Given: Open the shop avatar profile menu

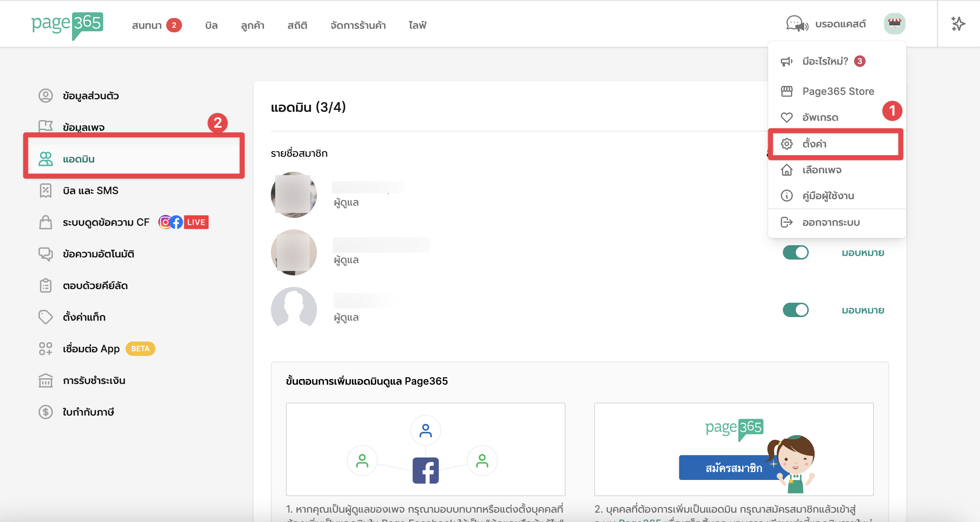Looking at the screenshot, I should tap(894, 24).
